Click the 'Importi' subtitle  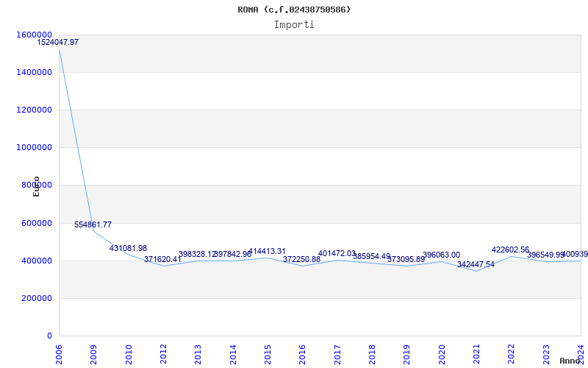(294, 25)
